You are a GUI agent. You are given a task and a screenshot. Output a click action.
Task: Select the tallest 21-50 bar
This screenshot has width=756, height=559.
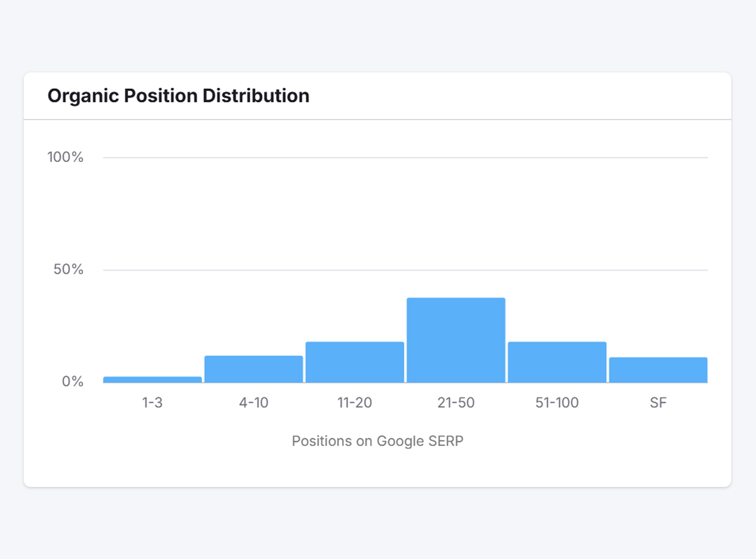456,340
